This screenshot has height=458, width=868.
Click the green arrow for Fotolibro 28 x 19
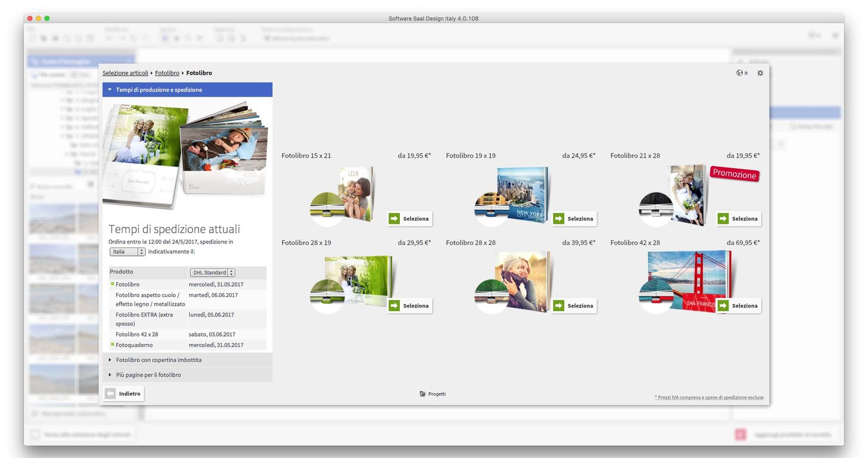(x=394, y=306)
